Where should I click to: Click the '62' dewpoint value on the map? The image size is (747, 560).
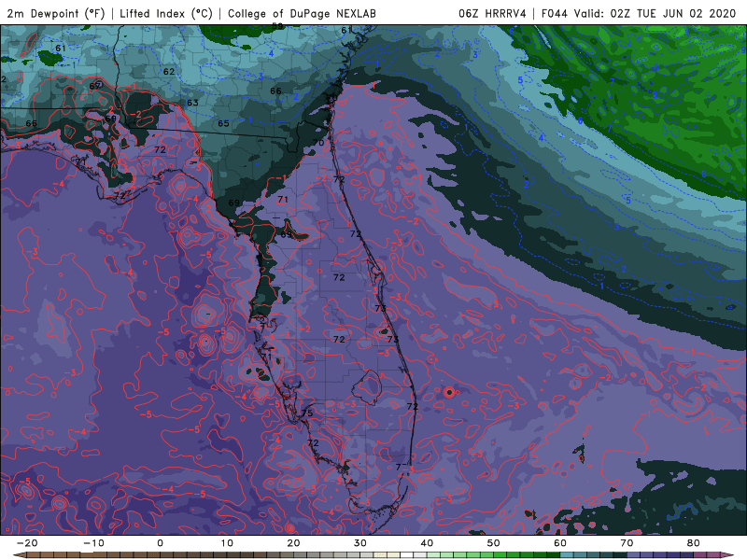pyautogui.click(x=169, y=72)
